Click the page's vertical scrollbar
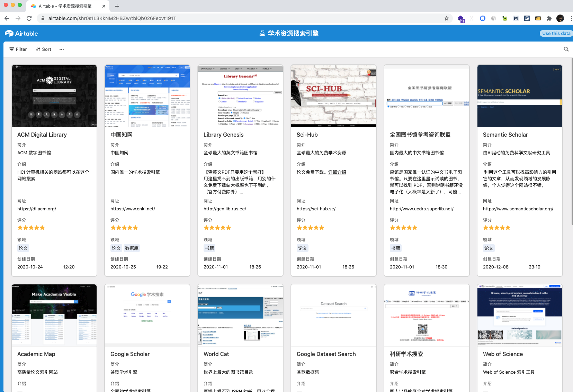 pos(572,142)
